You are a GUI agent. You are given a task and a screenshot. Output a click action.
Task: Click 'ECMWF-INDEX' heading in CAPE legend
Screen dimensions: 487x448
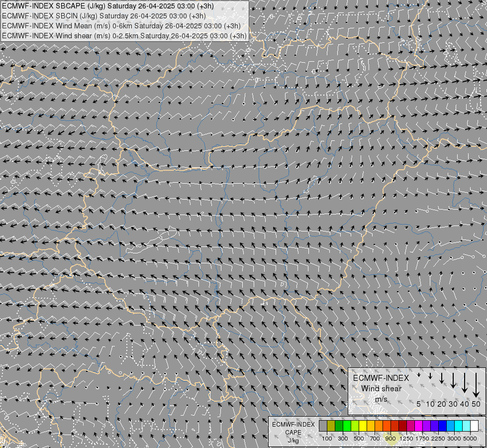click(293, 425)
